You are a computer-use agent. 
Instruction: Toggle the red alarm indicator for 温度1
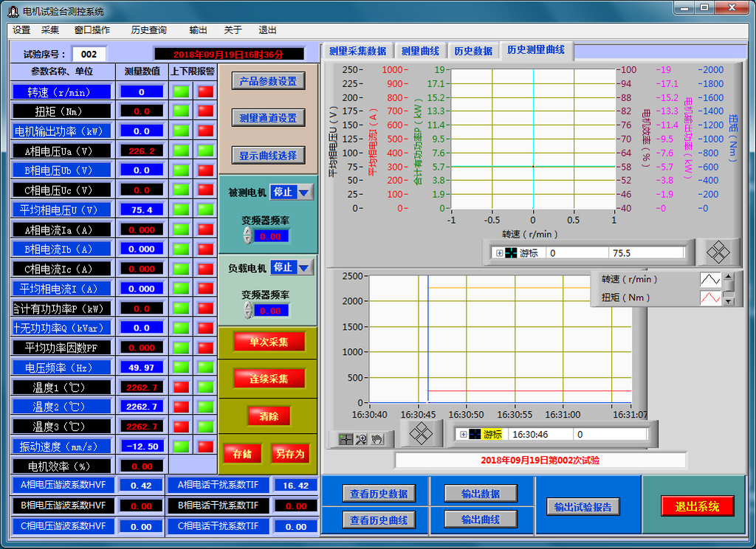tap(181, 387)
